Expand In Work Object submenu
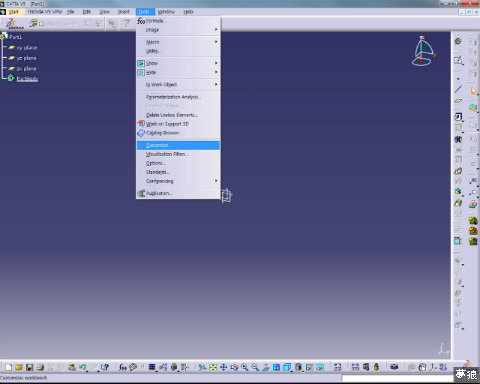The height and width of the screenshot is (384, 480). (x=178, y=85)
